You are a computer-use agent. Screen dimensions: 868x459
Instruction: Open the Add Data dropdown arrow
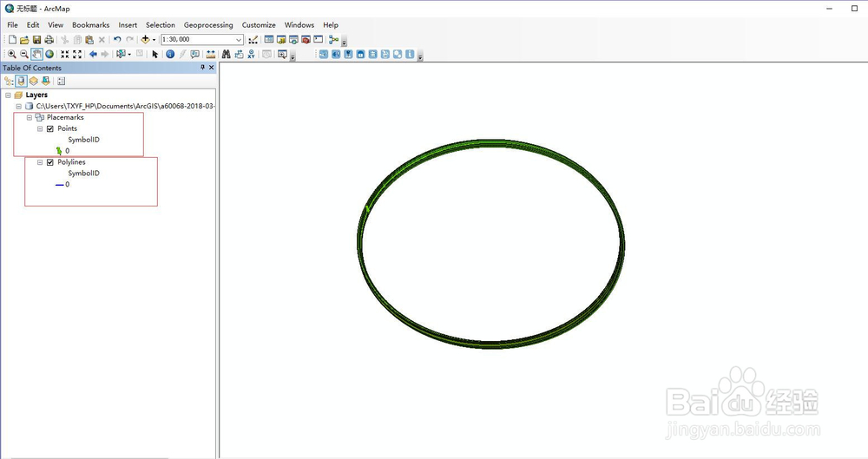pyautogui.click(x=154, y=40)
